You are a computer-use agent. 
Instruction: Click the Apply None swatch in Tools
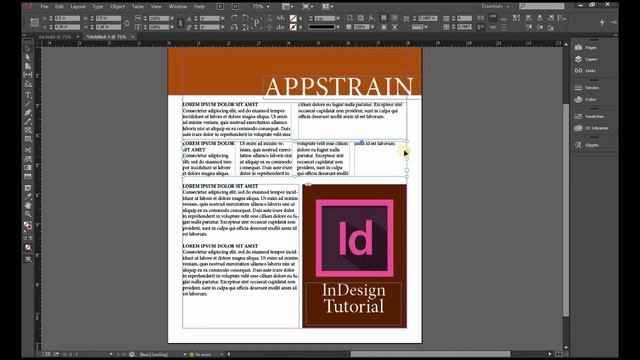coord(28,247)
